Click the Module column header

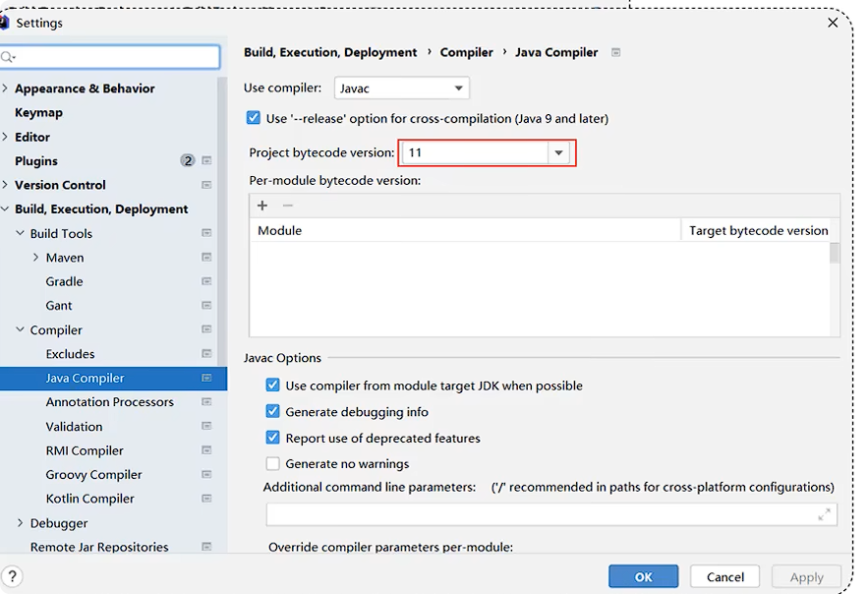coord(465,230)
